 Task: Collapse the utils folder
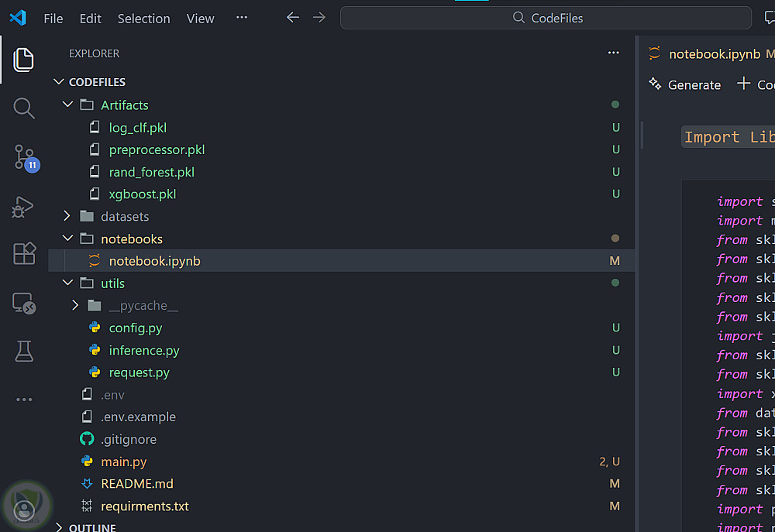tap(67, 283)
